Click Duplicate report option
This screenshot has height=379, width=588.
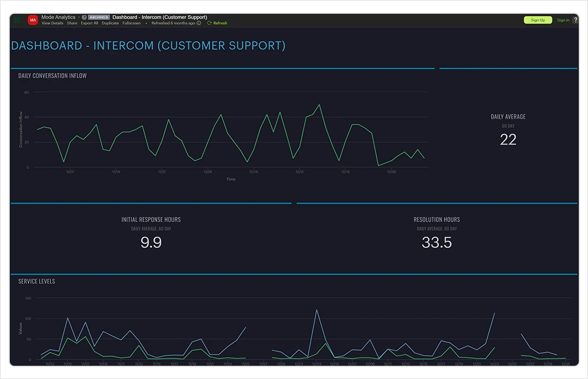(110, 24)
